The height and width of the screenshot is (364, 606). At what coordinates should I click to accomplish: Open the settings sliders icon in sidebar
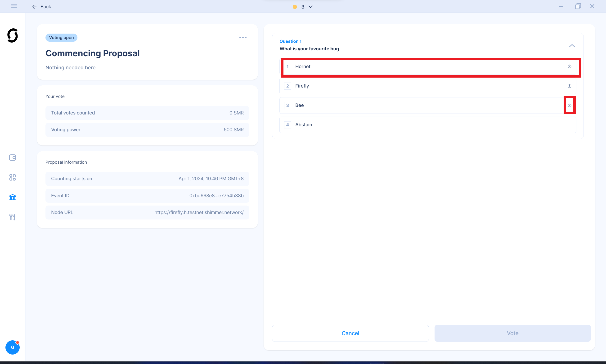point(13,217)
